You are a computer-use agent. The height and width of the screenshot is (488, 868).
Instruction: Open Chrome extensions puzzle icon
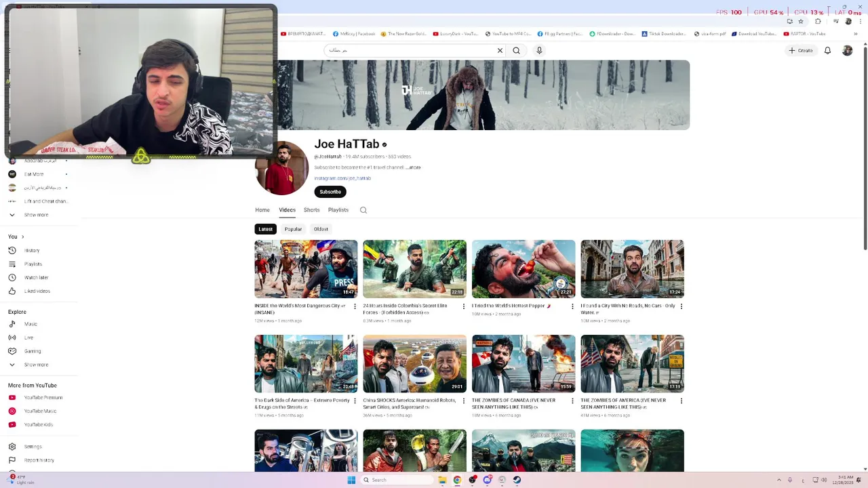click(x=818, y=22)
